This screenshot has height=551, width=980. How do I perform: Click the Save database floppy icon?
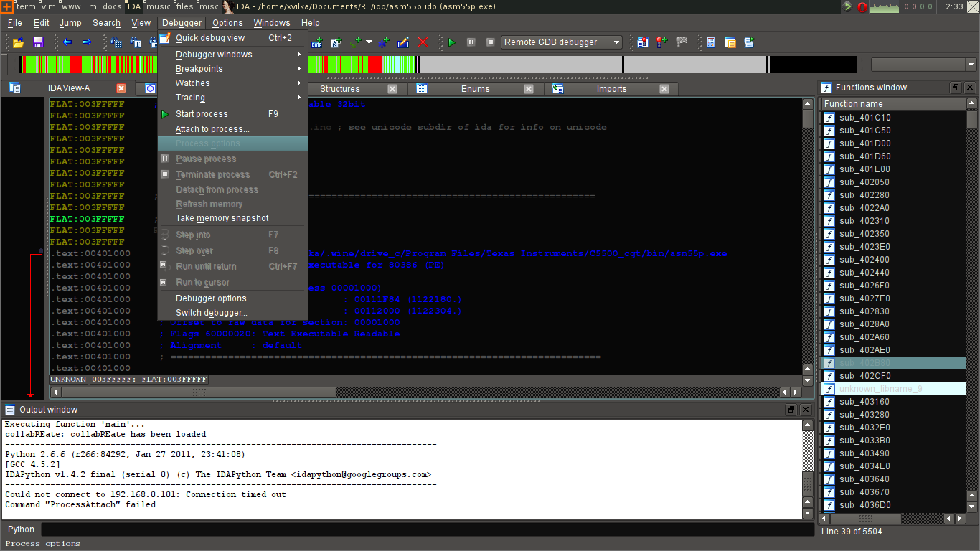(x=38, y=42)
